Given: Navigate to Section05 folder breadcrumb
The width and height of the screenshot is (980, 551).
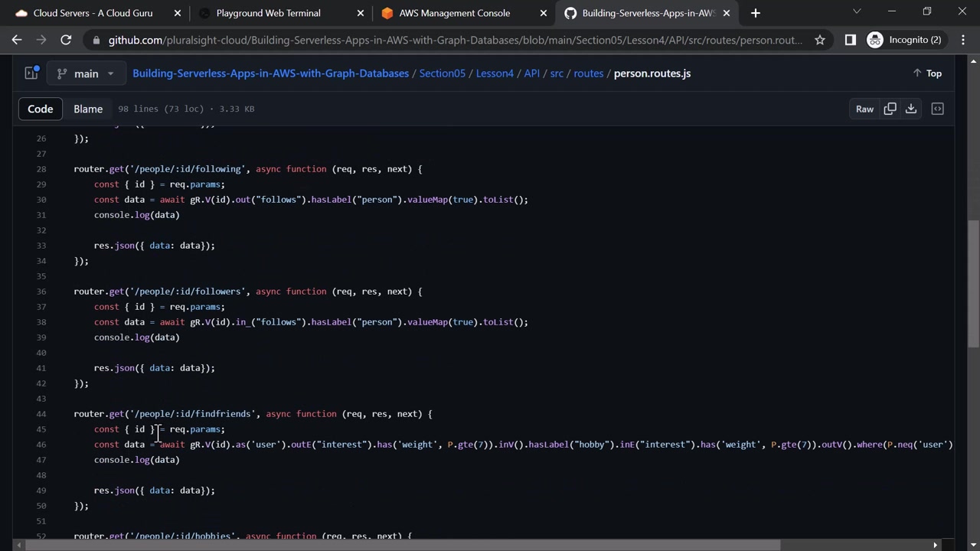Looking at the screenshot, I should [x=442, y=73].
